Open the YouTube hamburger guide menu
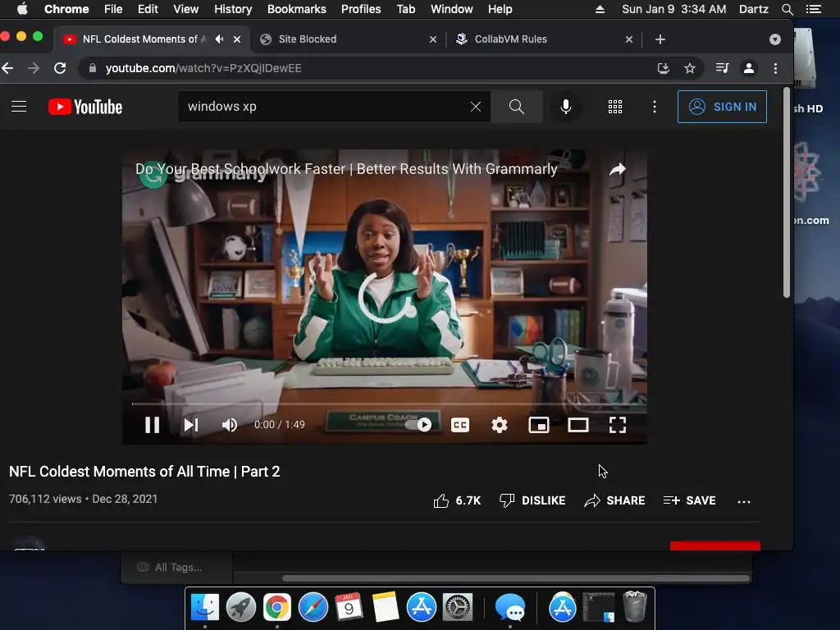840x630 pixels. [19, 107]
